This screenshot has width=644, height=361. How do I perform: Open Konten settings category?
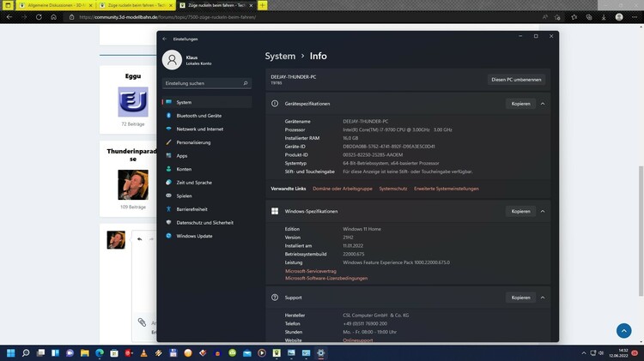pos(207,169)
